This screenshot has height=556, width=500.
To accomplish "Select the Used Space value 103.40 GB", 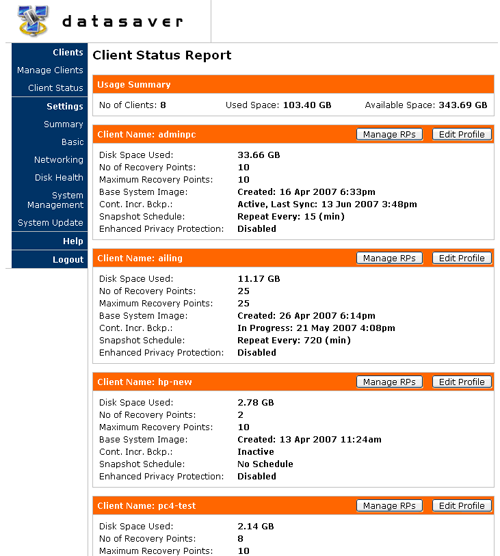I will (x=307, y=105).
